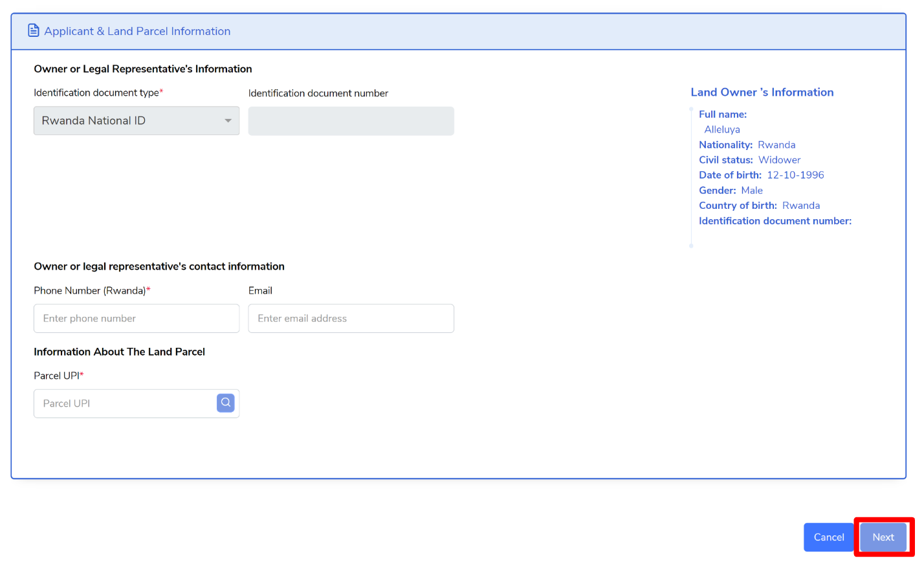Click the Full name label in owner info
Image resolution: width=924 pixels, height=569 pixels.
723,114
